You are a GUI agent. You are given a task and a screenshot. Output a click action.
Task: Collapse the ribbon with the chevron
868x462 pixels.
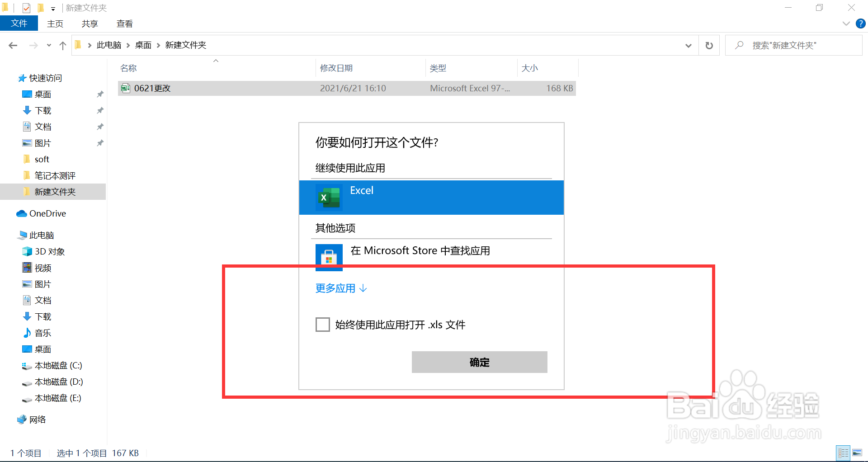tap(846, 23)
